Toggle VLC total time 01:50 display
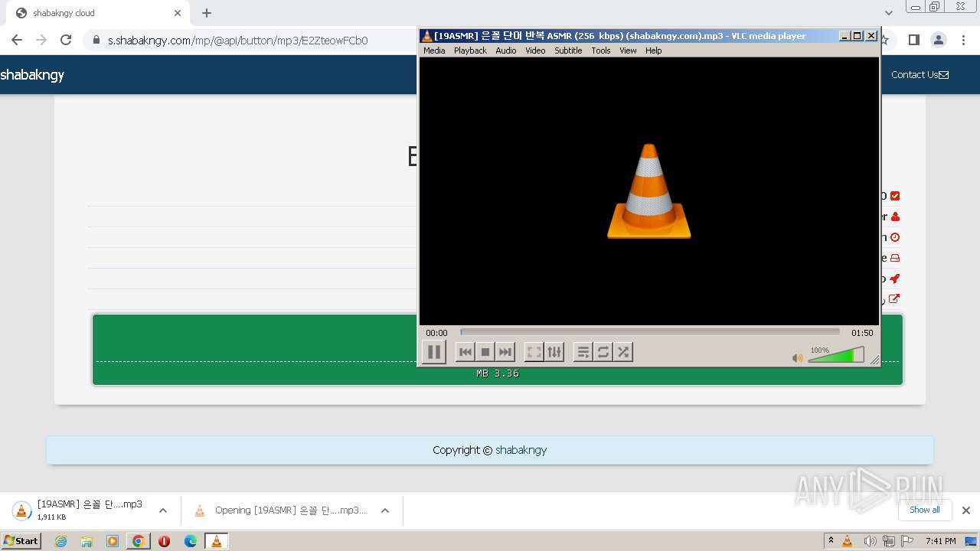This screenshot has height=551, width=980. pyautogui.click(x=862, y=333)
